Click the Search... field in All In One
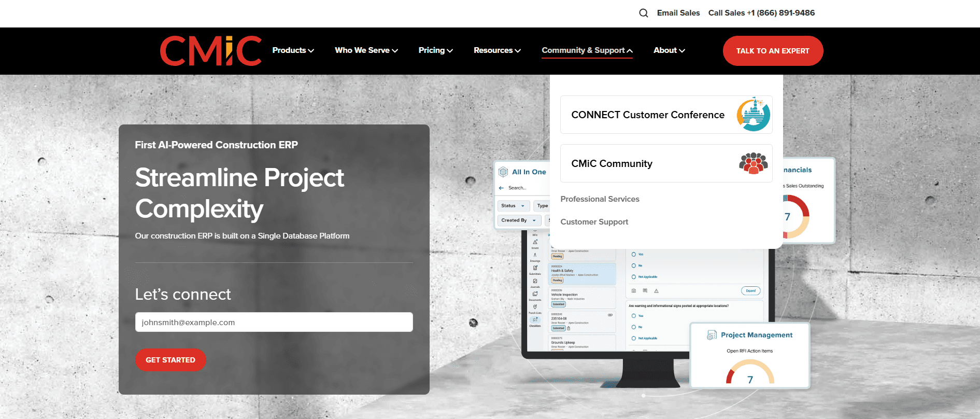The image size is (980, 419). tap(517, 188)
